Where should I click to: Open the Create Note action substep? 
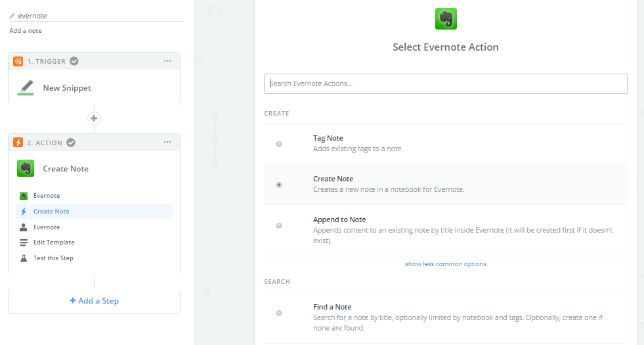94,212
